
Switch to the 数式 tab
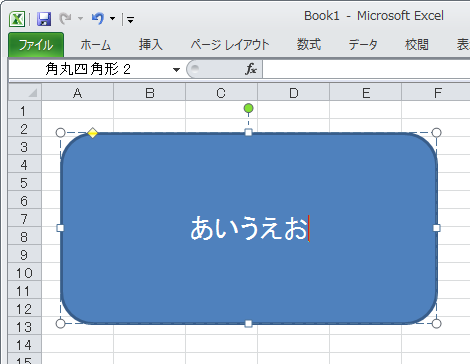pyautogui.click(x=309, y=45)
